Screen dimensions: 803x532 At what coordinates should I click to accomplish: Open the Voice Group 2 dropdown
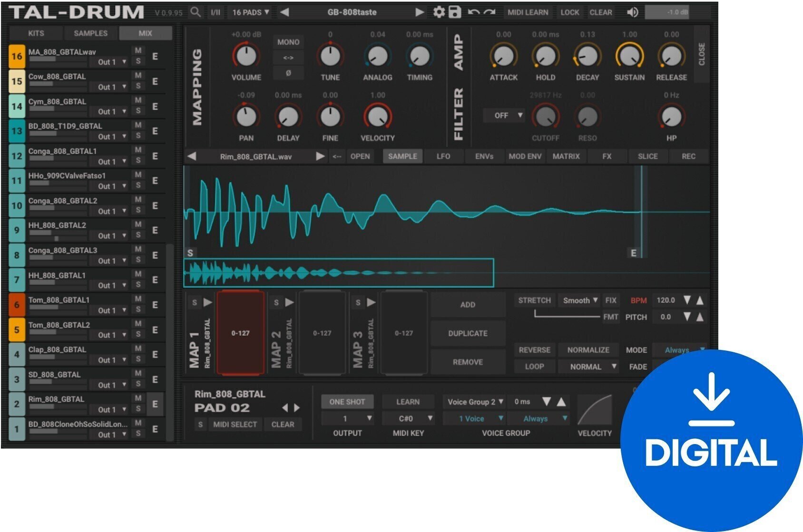(474, 402)
